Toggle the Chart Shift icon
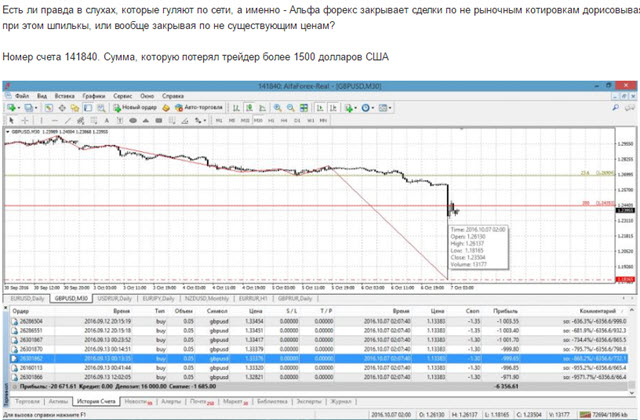This screenshot has height=420, width=640. [333, 108]
